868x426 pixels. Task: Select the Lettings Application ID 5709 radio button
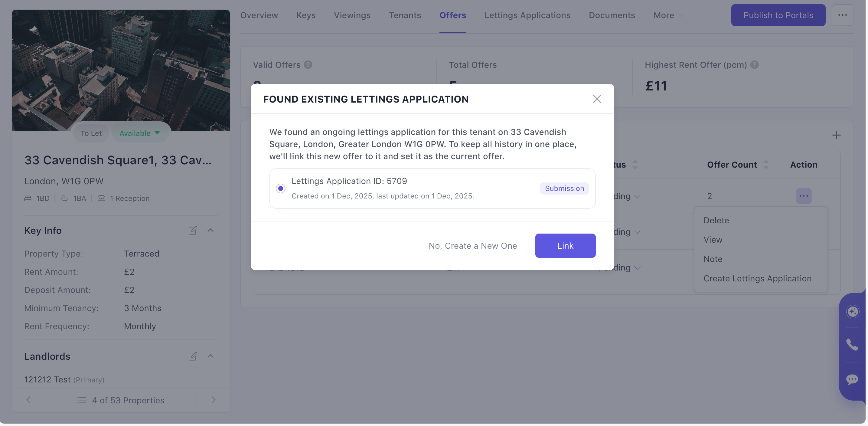(280, 188)
